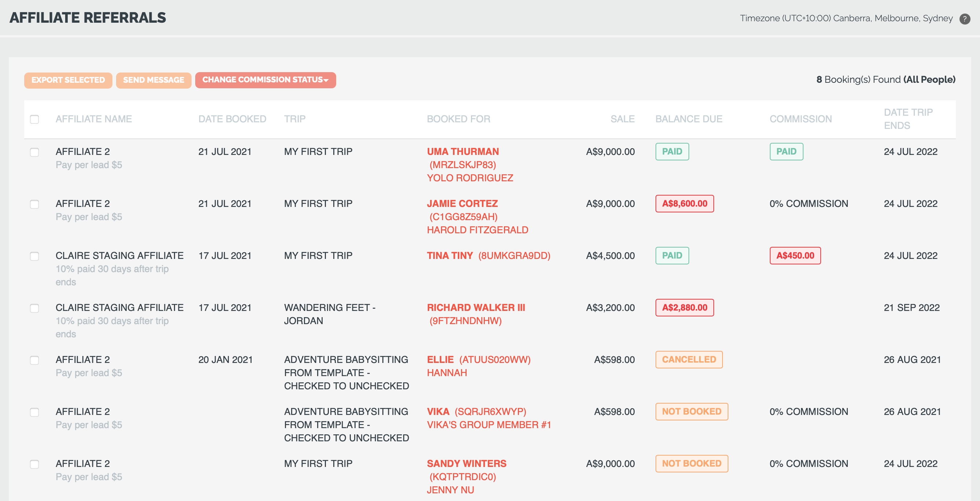Click the Send Message button

pos(153,80)
